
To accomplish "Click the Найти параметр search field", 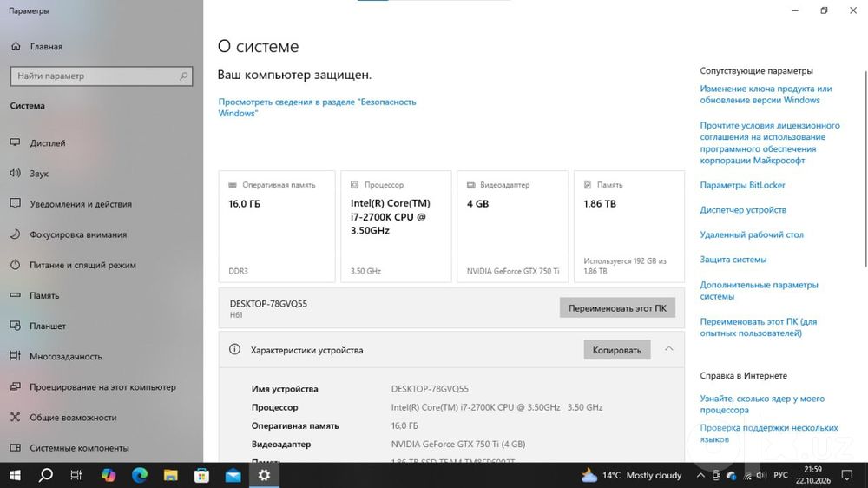I will pos(102,76).
